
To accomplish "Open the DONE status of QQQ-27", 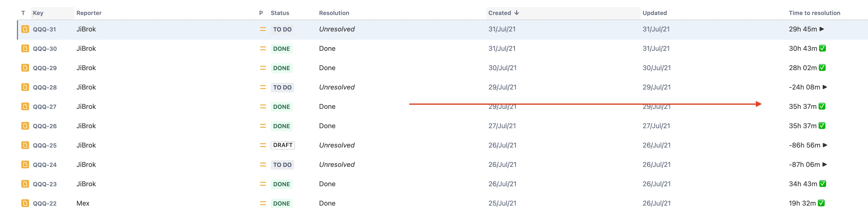I will (281, 107).
